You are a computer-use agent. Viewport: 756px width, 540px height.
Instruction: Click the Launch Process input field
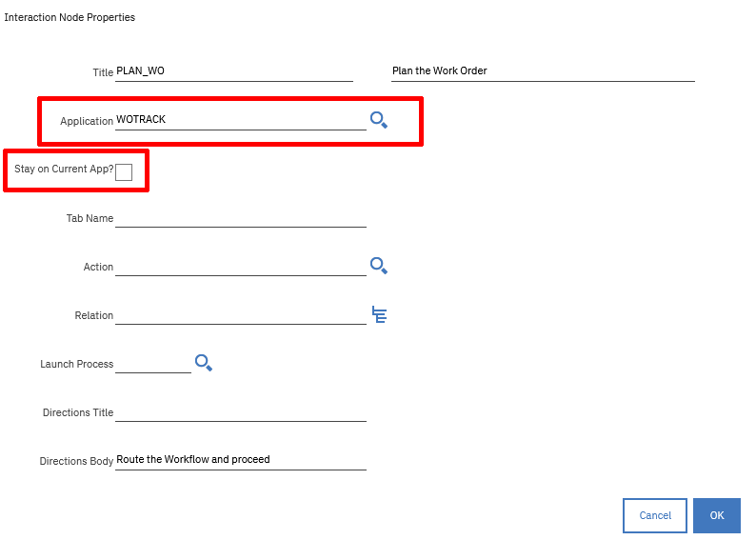click(x=153, y=363)
